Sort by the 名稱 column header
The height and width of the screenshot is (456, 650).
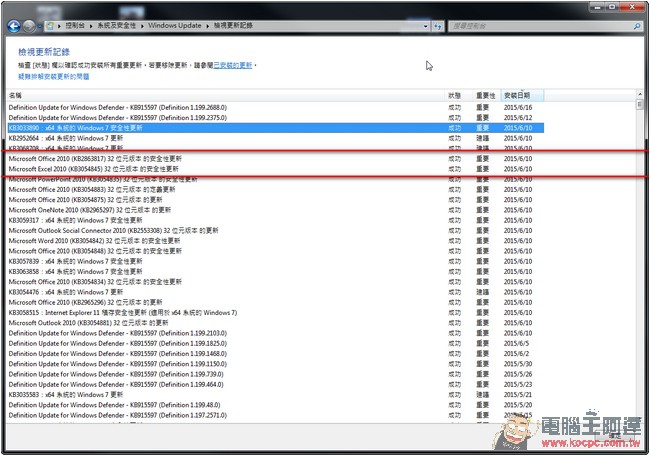point(226,95)
